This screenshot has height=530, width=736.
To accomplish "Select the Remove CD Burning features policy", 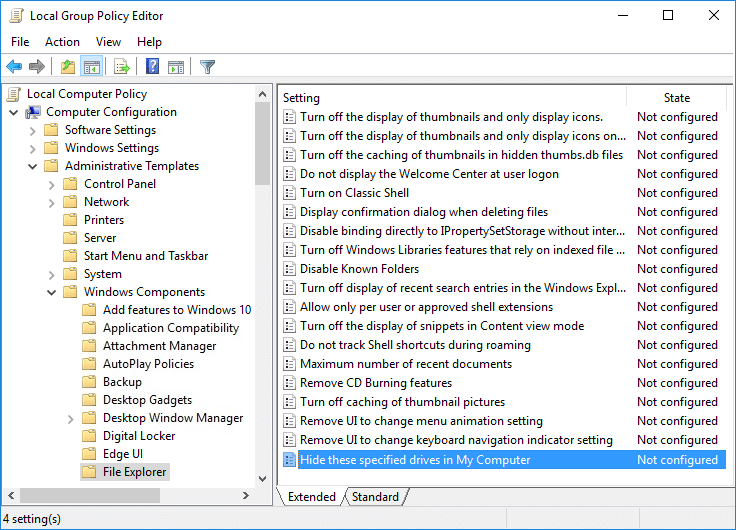I will pyautogui.click(x=375, y=383).
